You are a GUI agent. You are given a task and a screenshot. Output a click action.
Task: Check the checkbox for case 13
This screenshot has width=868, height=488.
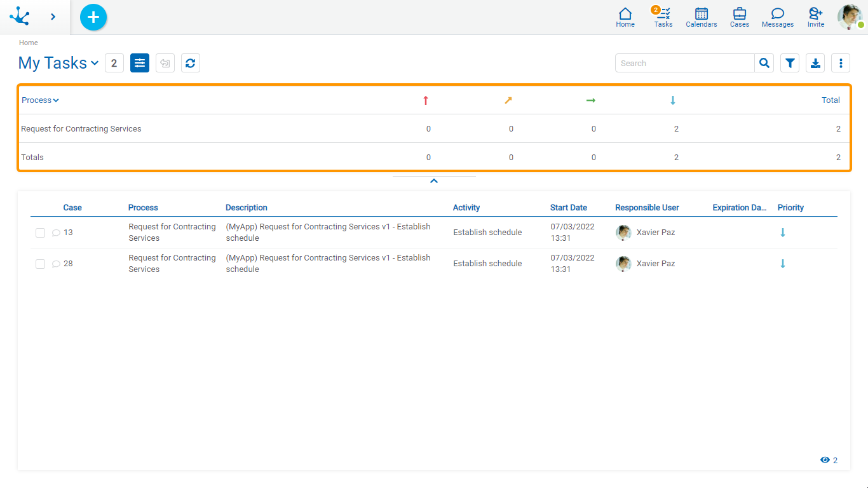coord(40,233)
